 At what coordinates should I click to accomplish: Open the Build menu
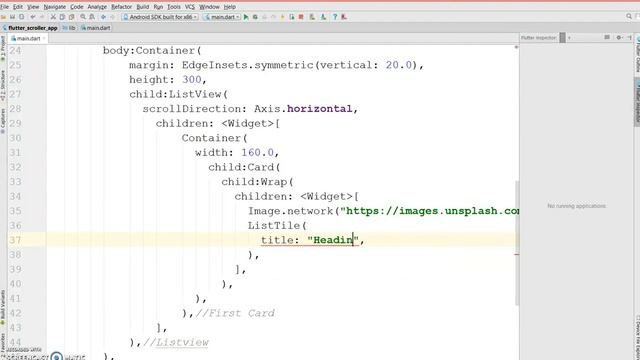142,7
